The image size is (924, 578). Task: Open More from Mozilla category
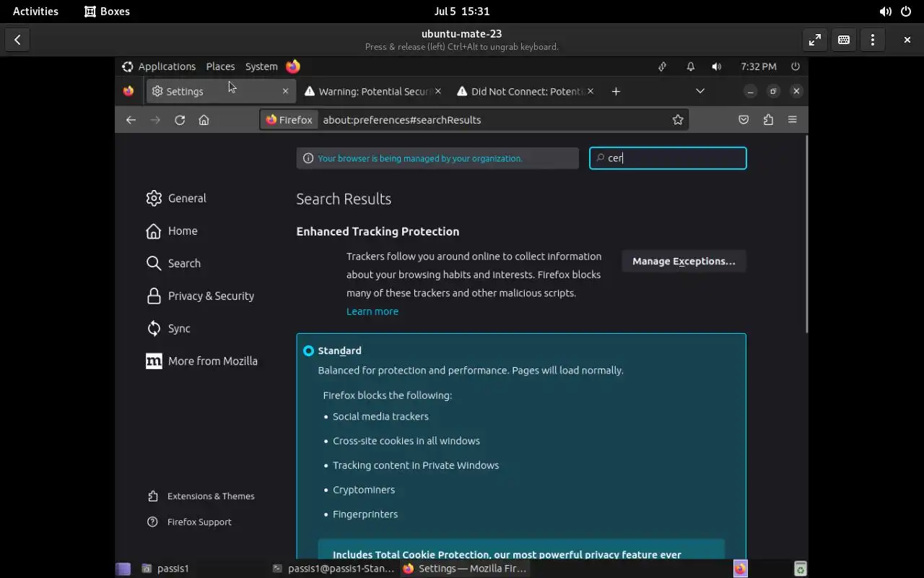point(201,361)
